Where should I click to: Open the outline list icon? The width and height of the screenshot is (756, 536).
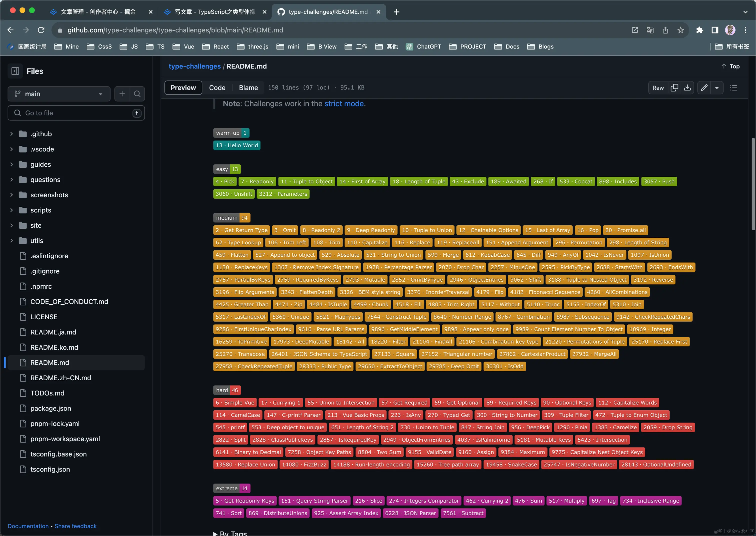point(733,88)
